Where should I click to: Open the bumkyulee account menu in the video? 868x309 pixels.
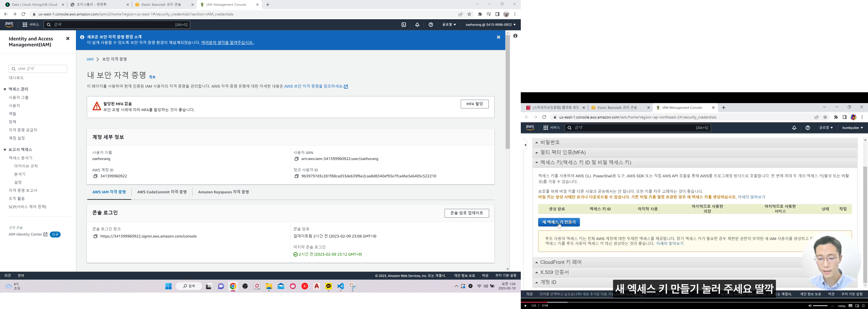pyautogui.click(x=853, y=128)
